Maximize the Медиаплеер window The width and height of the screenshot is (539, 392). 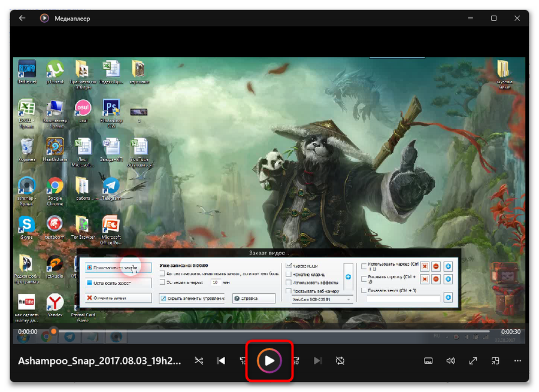[x=494, y=18]
